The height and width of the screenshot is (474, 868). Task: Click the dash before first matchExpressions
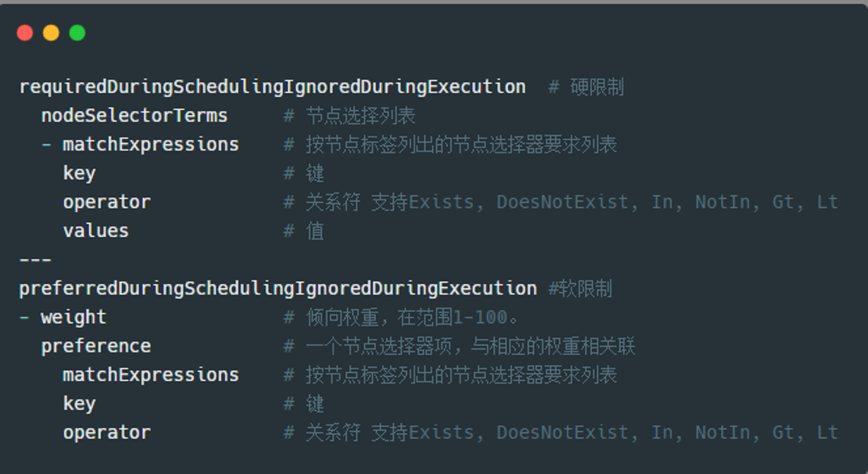coord(46,145)
